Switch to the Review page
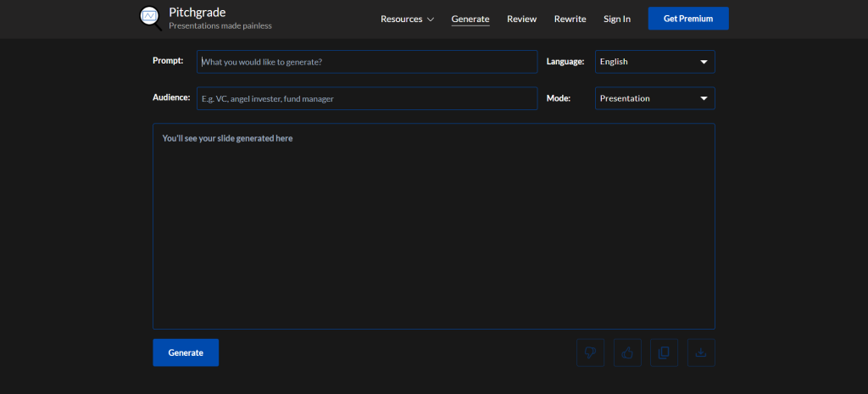This screenshot has width=868, height=394. (521, 19)
